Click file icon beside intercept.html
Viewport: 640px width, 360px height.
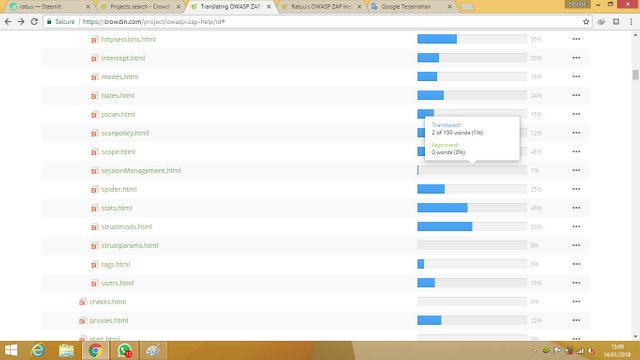pos(94,58)
